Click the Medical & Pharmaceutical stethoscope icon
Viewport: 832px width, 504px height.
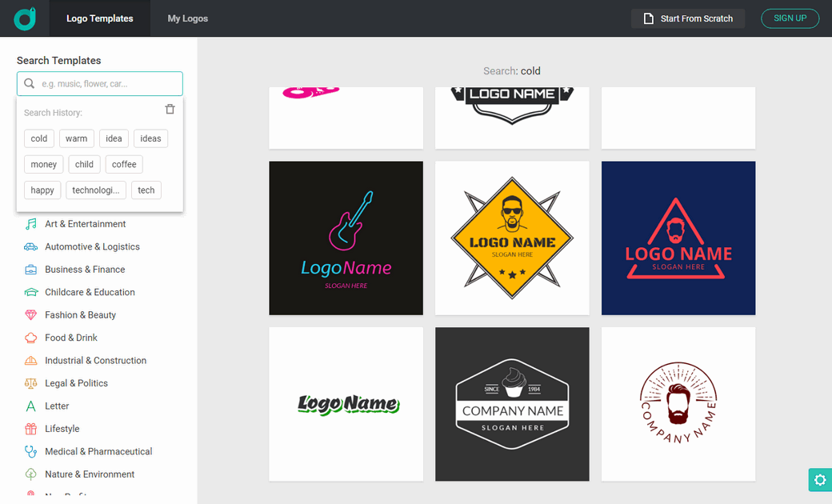31,451
